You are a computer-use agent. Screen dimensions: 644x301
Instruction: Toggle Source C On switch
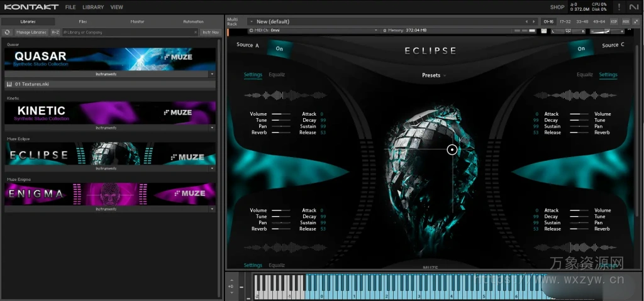pyautogui.click(x=581, y=48)
